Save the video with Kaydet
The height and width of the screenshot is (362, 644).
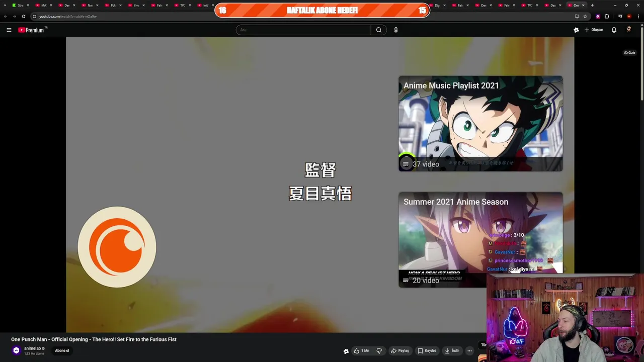427,350
